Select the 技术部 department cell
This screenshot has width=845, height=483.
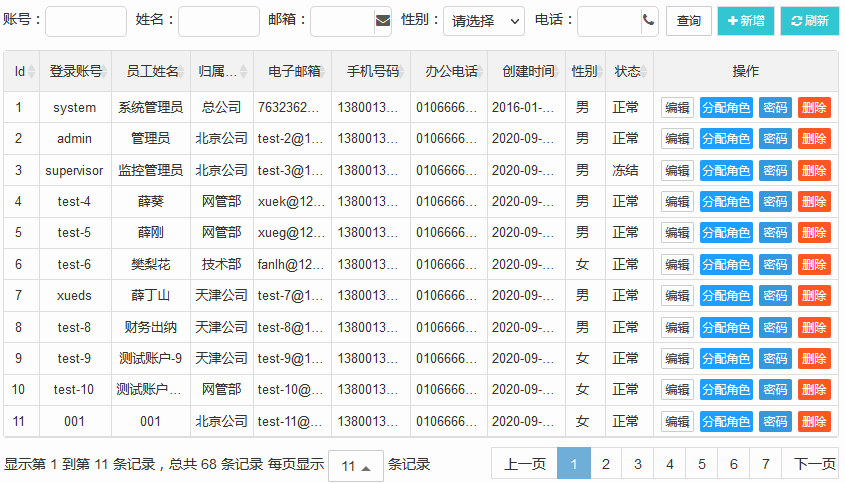click(221, 264)
